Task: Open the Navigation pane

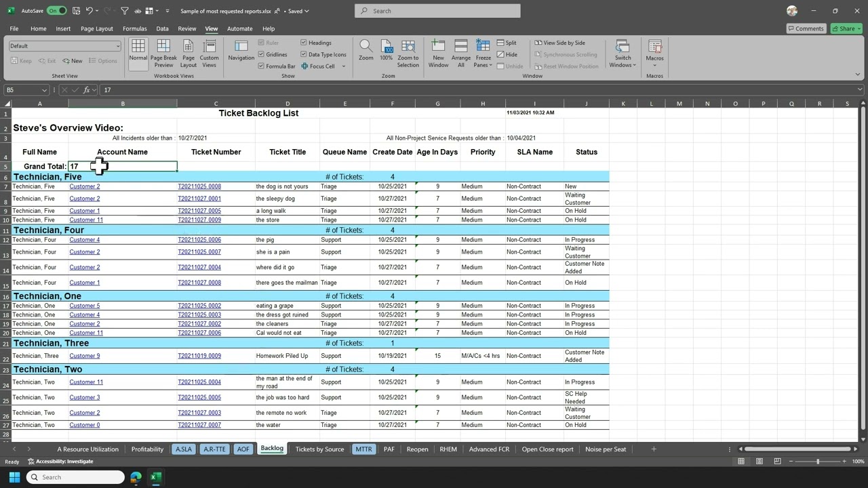Action: [241, 52]
